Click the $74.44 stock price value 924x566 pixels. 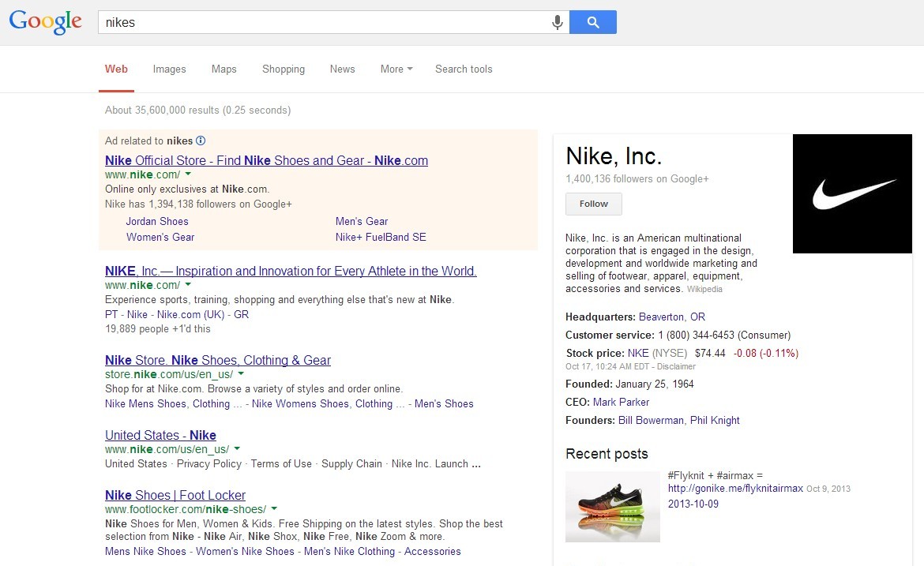[710, 354]
